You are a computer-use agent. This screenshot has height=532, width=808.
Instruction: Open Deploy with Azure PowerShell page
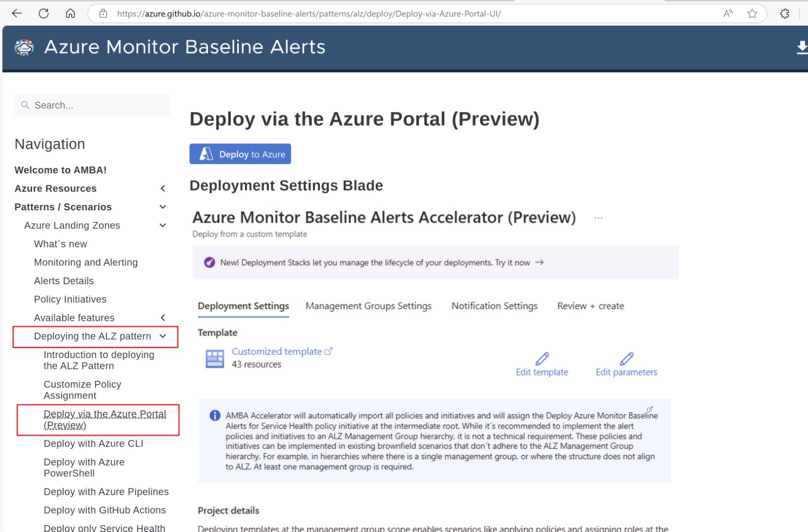click(84, 467)
